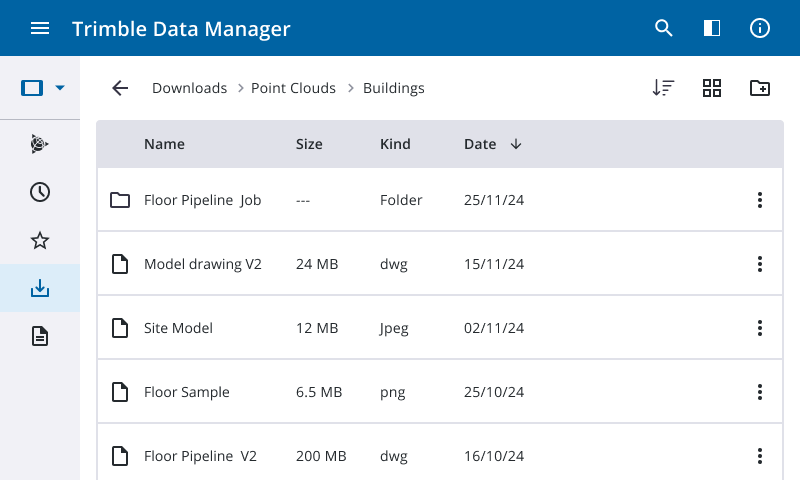800x480 pixels.
Task: Open the documents sidebar icon
Action: 40,336
